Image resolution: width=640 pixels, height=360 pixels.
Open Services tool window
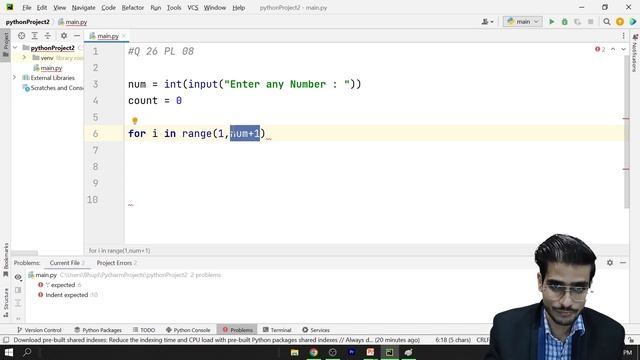(x=316, y=330)
